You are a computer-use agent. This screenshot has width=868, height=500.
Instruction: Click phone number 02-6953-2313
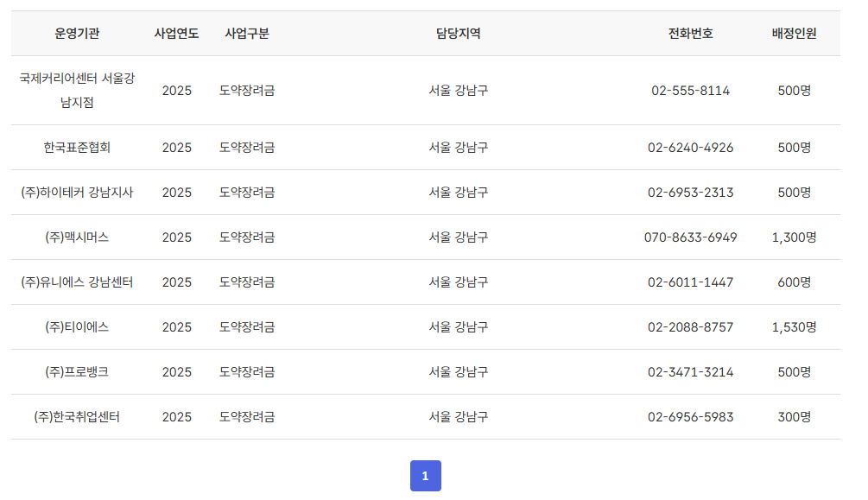[x=690, y=192]
